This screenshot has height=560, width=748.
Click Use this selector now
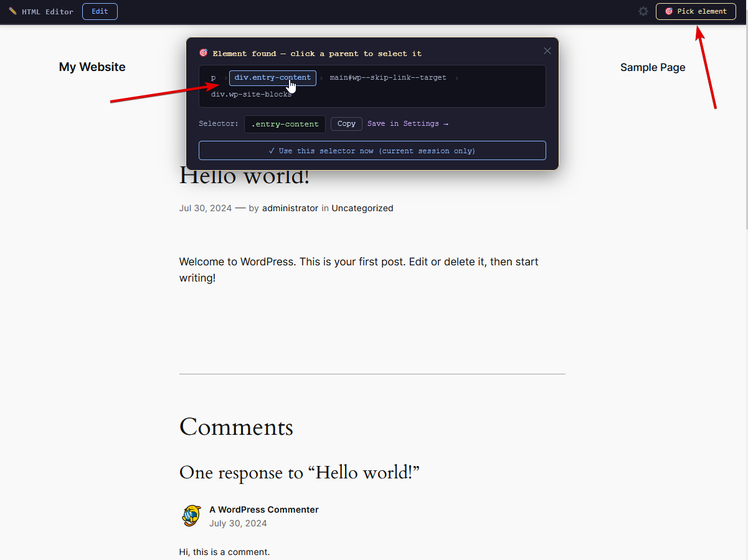pyautogui.click(x=372, y=150)
